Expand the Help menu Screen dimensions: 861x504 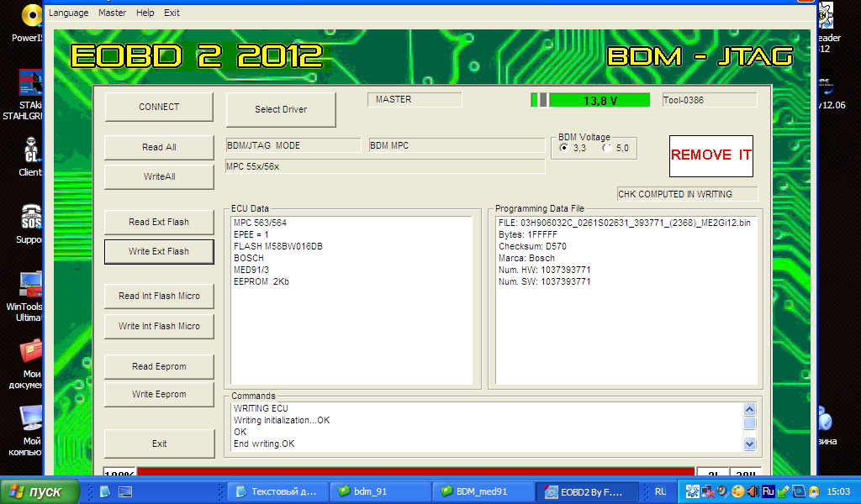click(x=145, y=13)
